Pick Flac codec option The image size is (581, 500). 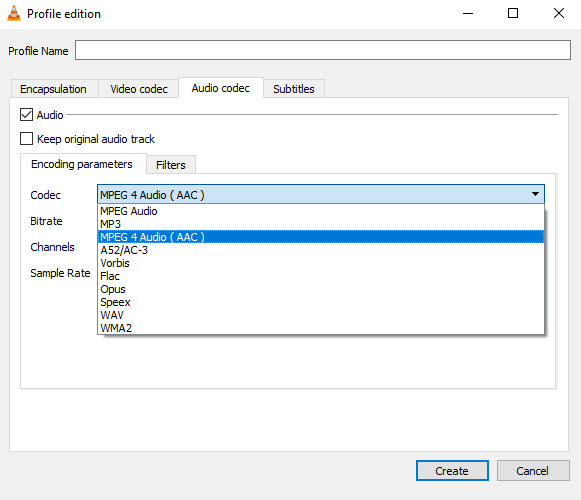pos(321,276)
